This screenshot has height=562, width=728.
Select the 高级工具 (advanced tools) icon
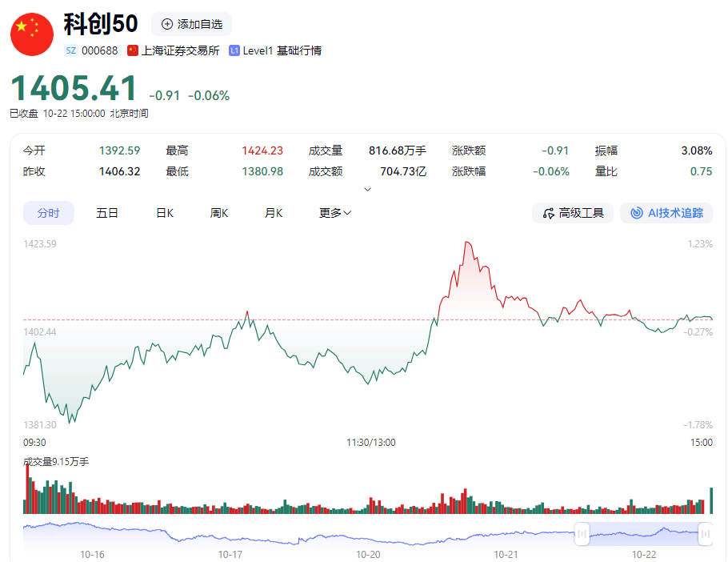point(547,212)
